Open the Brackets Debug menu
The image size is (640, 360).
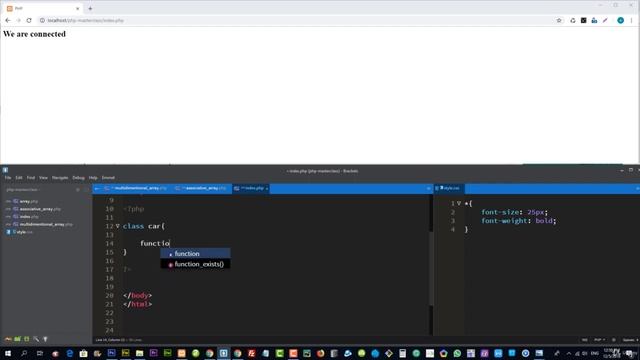pyautogui.click(x=78, y=178)
